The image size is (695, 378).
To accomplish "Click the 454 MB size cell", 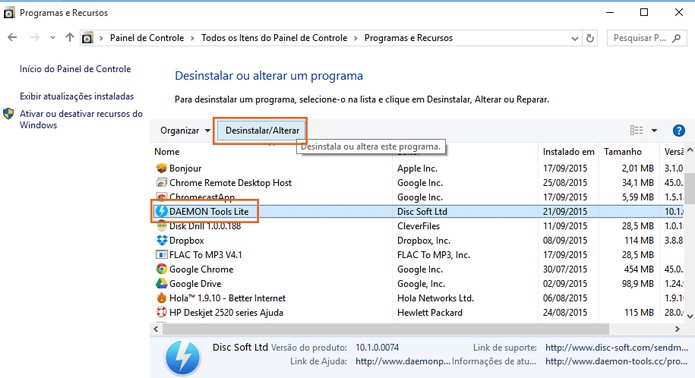I will 638,269.
